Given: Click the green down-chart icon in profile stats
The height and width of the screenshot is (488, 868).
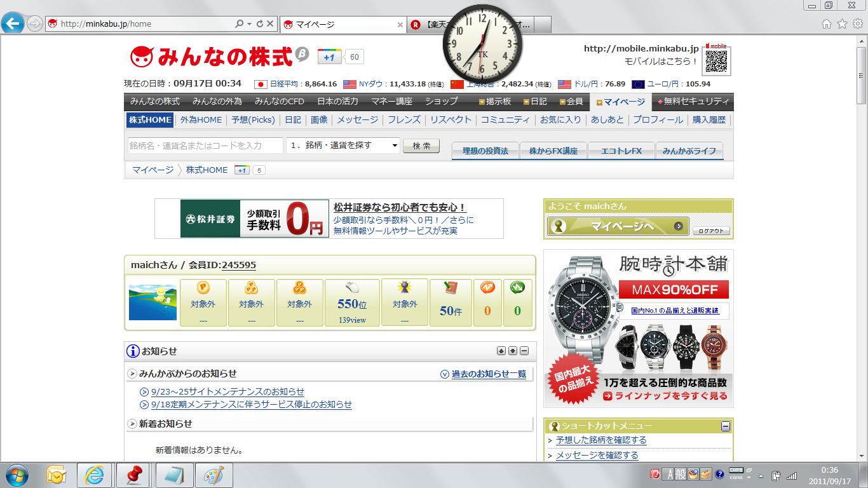Looking at the screenshot, I should pyautogui.click(x=517, y=288).
